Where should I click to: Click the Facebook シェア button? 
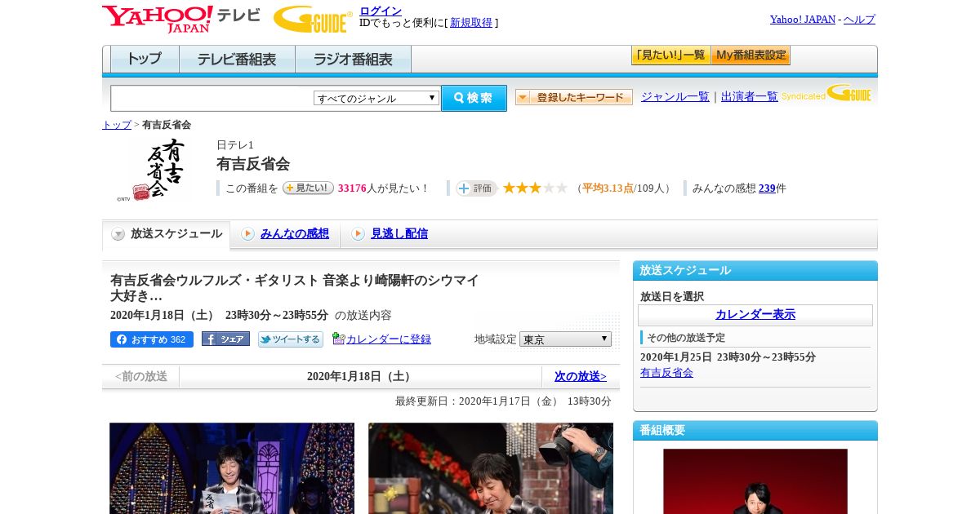(x=225, y=339)
